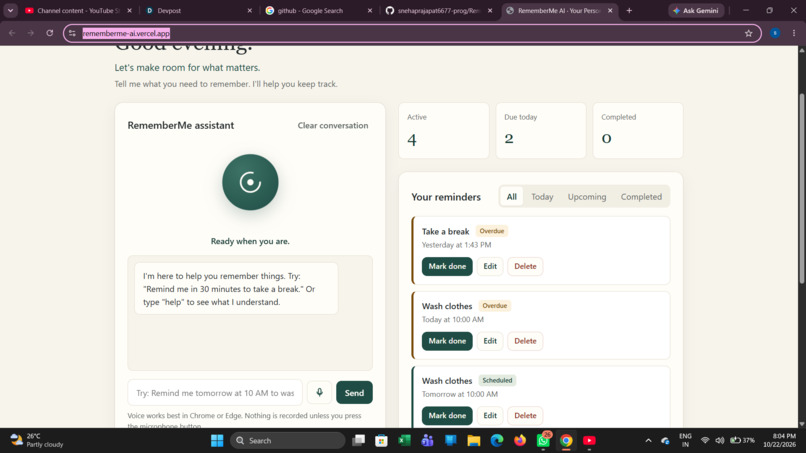Edit the scheduled Wash clothes reminder
Viewport: 806px width, 453px height.
click(x=490, y=415)
